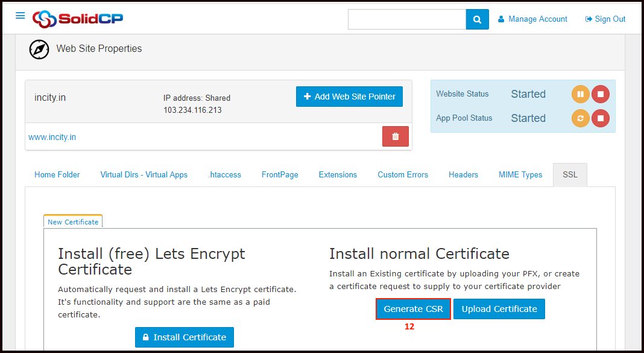
Task: Click the compass Web Site Properties icon
Action: pos(39,49)
